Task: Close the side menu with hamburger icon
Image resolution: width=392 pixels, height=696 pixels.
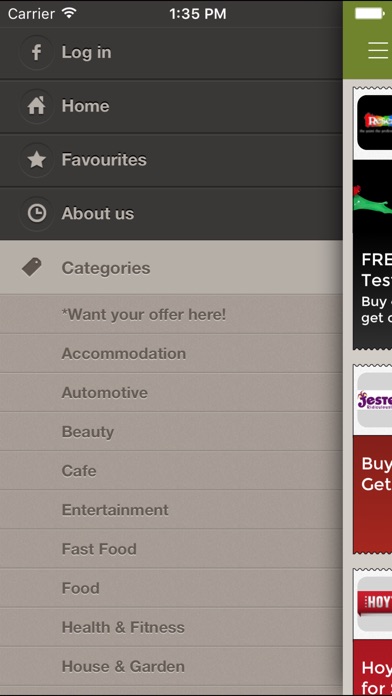Action: coord(378,51)
